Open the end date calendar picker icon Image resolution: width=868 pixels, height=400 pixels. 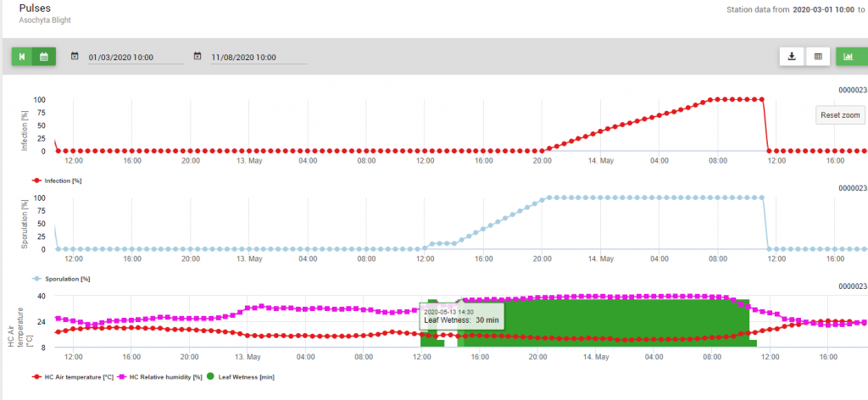(x=198, y=57)
